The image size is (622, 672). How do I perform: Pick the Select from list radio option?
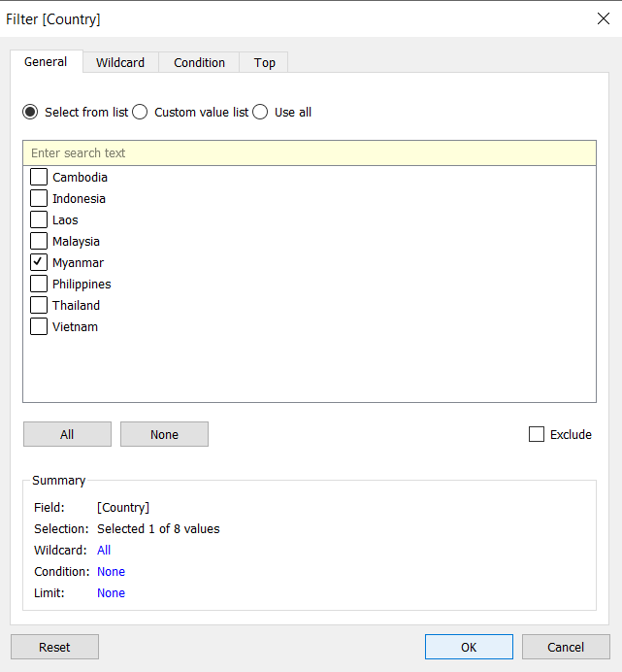[x=31, y=112]
